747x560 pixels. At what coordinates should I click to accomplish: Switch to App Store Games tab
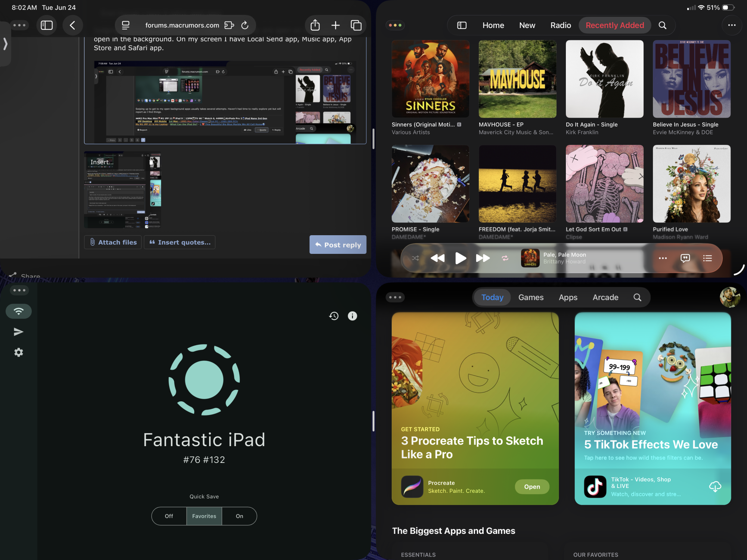pyautogui.click(x=531, y=298)
